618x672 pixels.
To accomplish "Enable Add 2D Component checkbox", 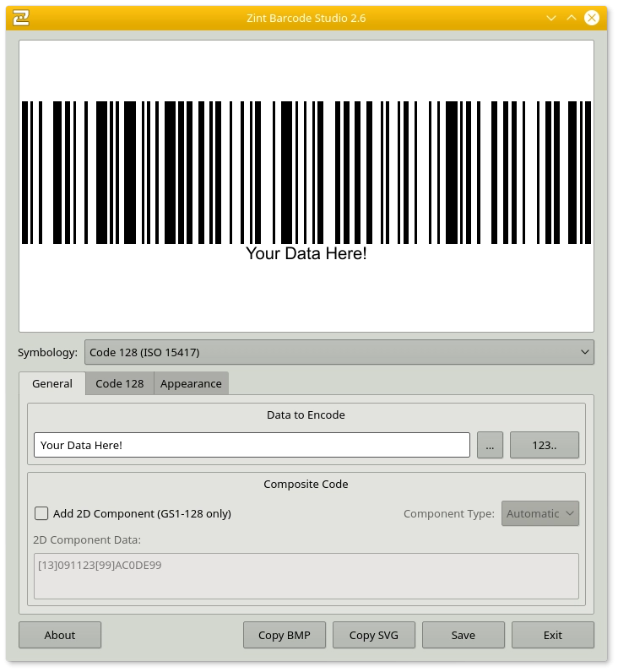I will pyautogui.click(x=41, y=513).
